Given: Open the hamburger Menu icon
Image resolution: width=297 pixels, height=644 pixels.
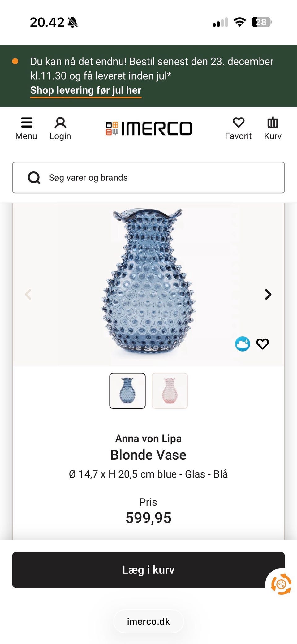Looking at the screenshot, I should click(x=27, y=123).
